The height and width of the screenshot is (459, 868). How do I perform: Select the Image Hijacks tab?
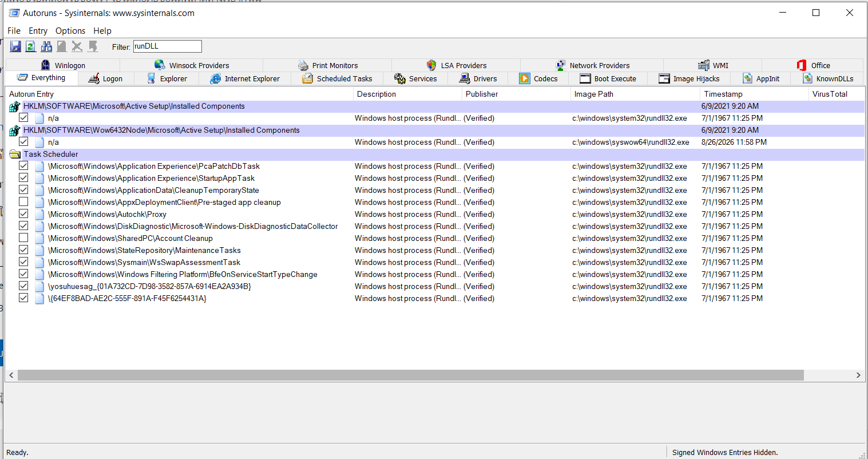[x=689, y=79]
